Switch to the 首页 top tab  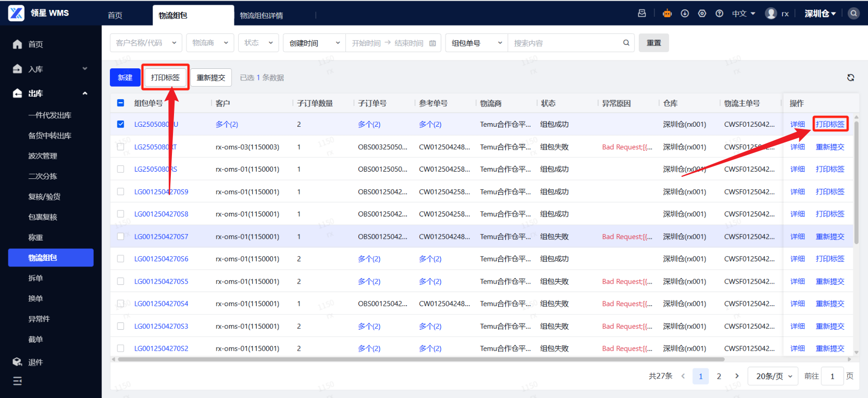coord(115,16)
